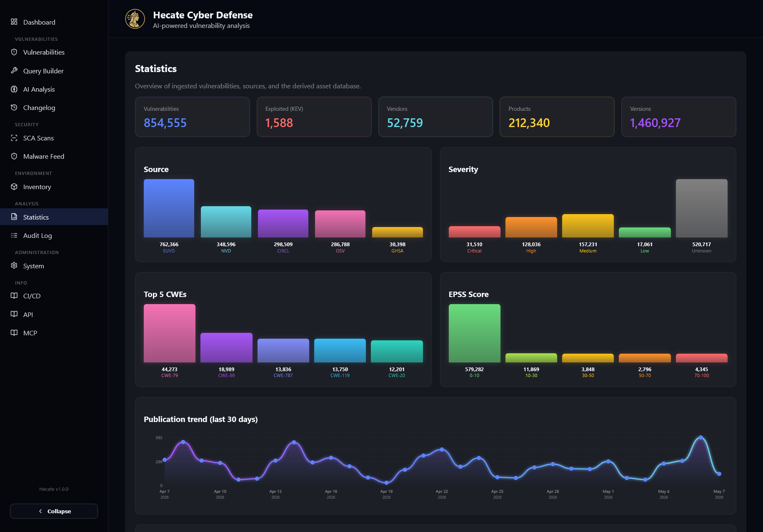The width and height of the screenshot is (763, 532).
Task: Click the Inventory box icon
Action: (x=14, y=187)
